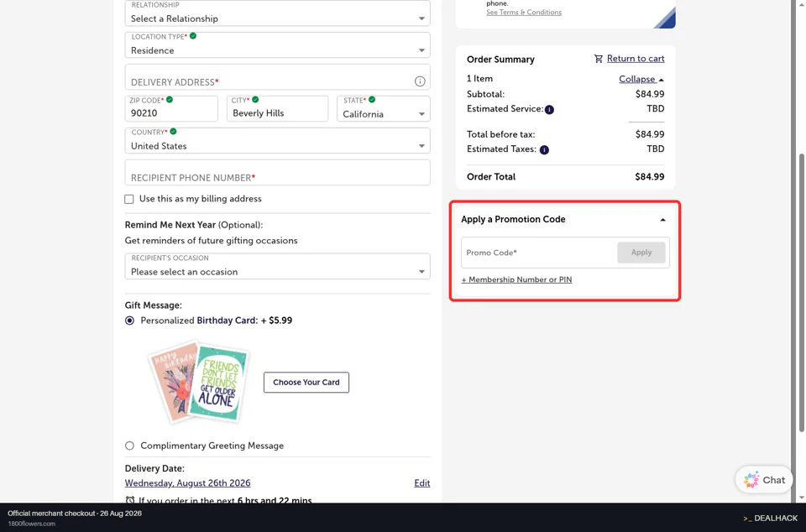This screenshot has width=806, height=532.
Task: Focus the Promo Code input field
Action: (x=539, y=252)
